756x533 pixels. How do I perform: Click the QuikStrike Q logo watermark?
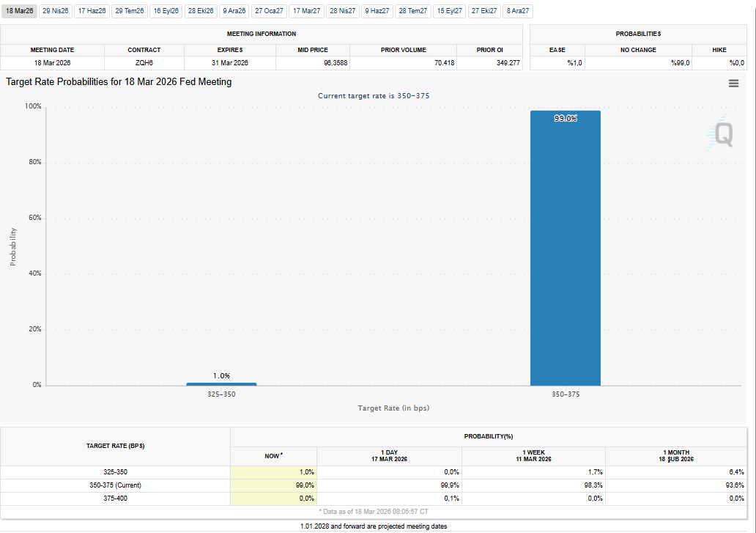pos(723,134)
